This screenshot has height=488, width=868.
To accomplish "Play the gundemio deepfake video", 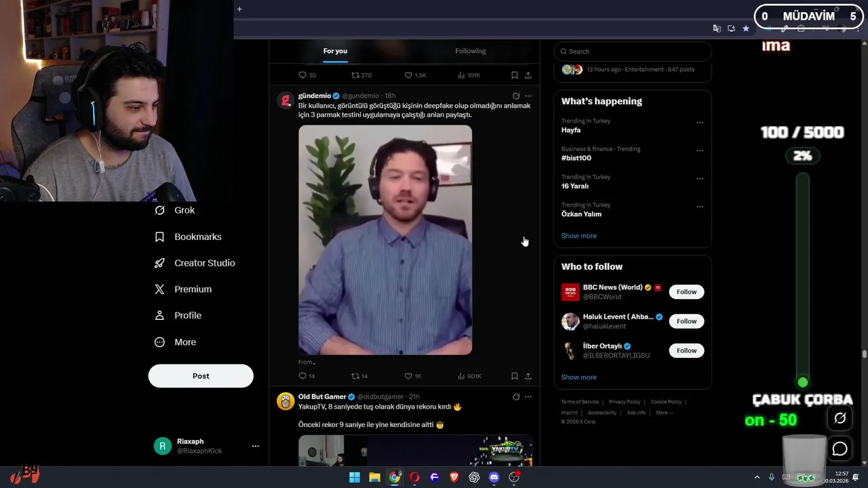I will [x=385, y=240].
